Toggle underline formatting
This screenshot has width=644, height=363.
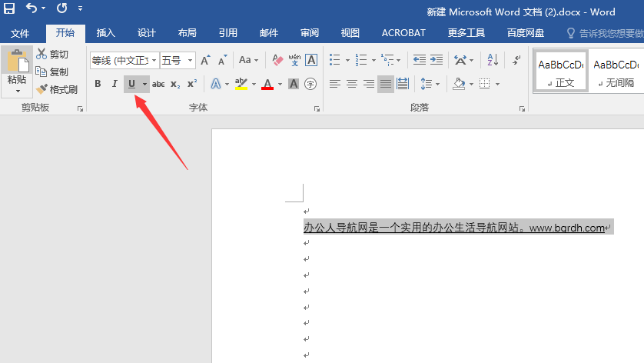[x=131, y=84]
